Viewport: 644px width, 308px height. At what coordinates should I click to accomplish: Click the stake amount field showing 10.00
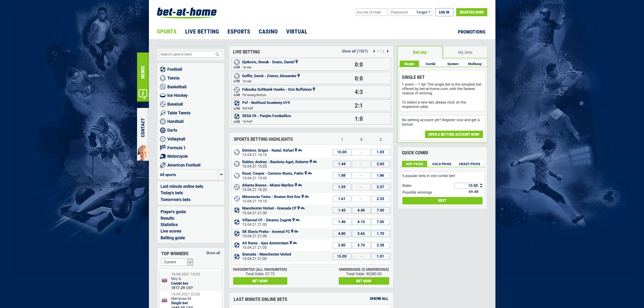[466, 186]
